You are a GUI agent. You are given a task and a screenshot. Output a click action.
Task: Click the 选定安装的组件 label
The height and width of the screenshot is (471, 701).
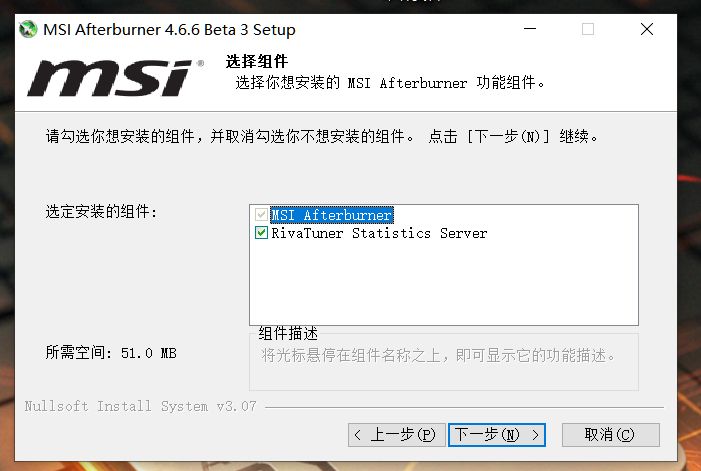(101, 212)
